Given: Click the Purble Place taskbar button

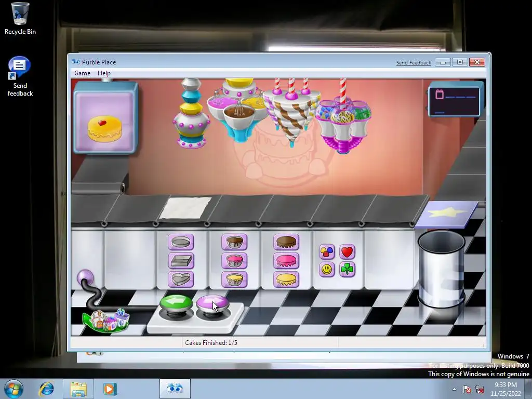Looking at the screenshot, I should pos(175,389).
